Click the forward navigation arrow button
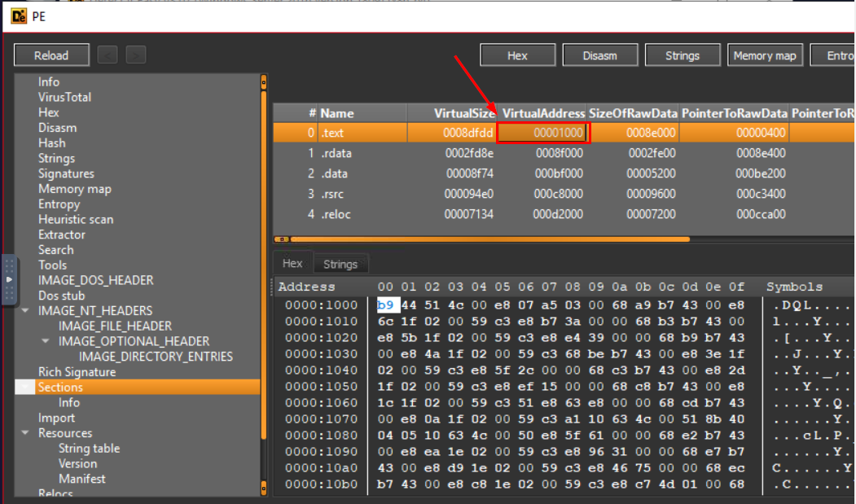Screen dimensions: 856x504 [x=136, y=55]
